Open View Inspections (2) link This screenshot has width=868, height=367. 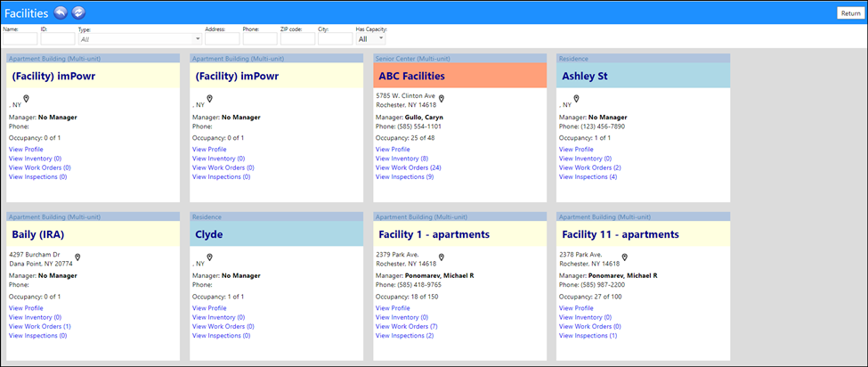coord(404,336)
